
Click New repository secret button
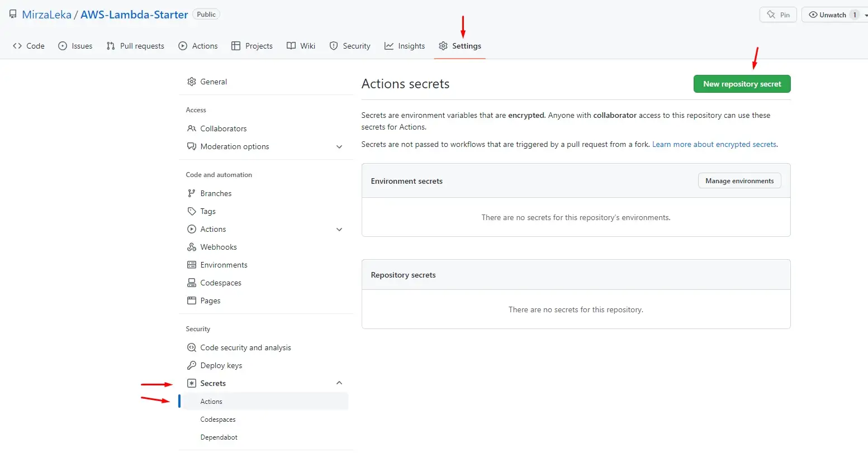(x=742, y=84)
